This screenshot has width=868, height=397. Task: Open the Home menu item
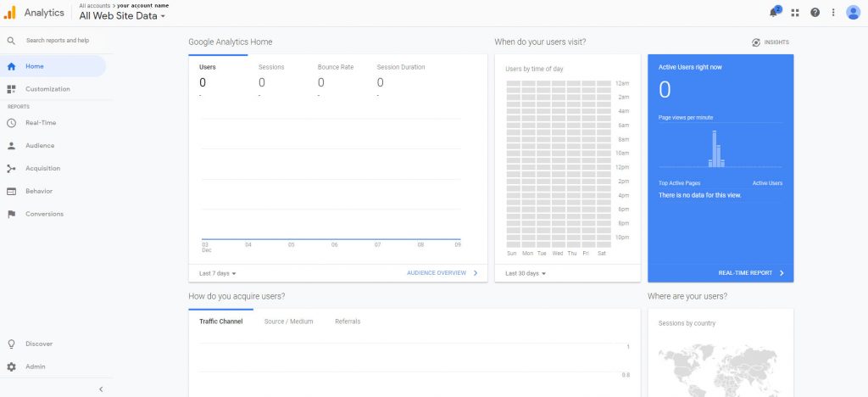click(53, 66)
